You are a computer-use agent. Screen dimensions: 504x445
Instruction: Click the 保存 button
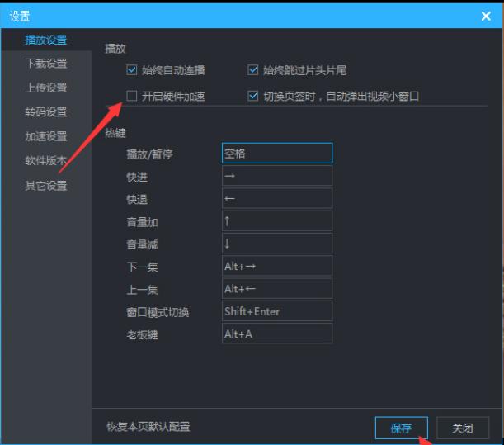tap(402, 428)
